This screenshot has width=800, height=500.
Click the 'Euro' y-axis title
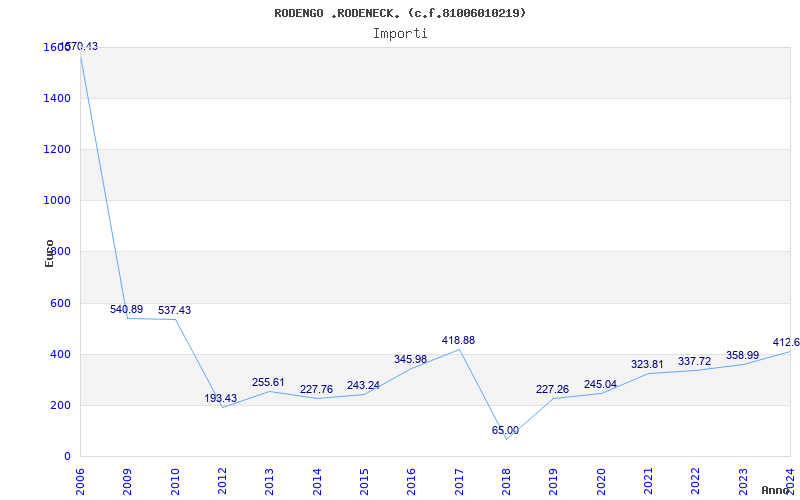pos(49,254)
